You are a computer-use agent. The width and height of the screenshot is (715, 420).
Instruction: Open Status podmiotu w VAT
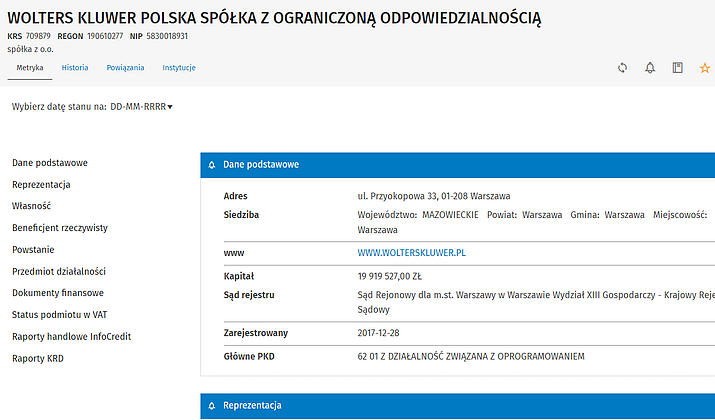(58, 315)
